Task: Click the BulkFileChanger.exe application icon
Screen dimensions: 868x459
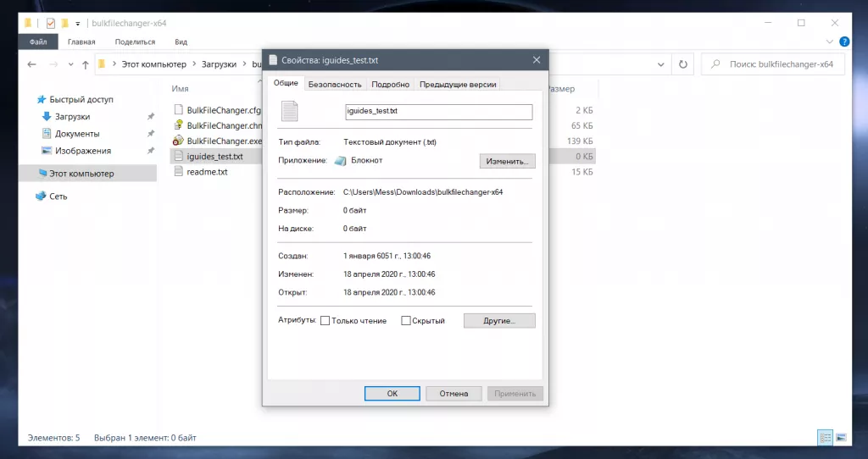Action: point(178,141)
